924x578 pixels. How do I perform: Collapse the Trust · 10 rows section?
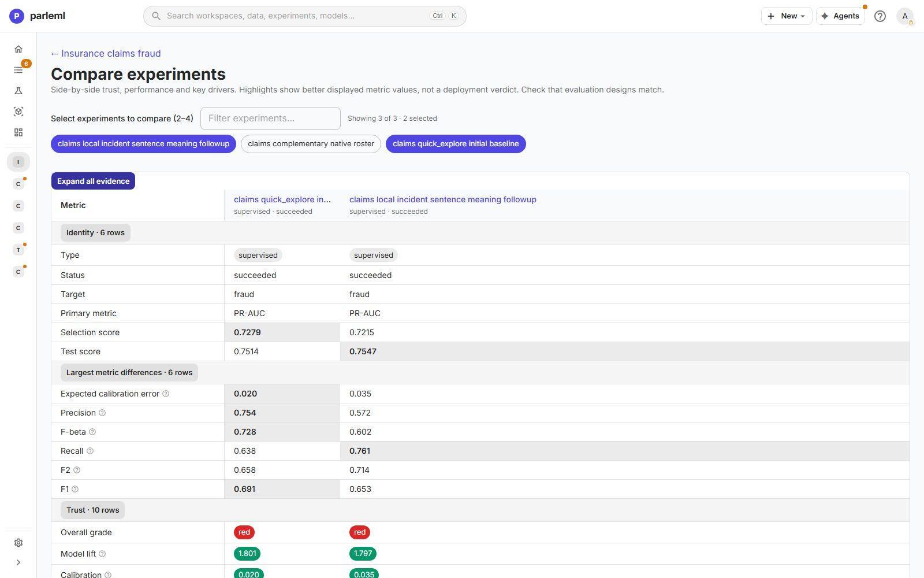click(92, 510)
